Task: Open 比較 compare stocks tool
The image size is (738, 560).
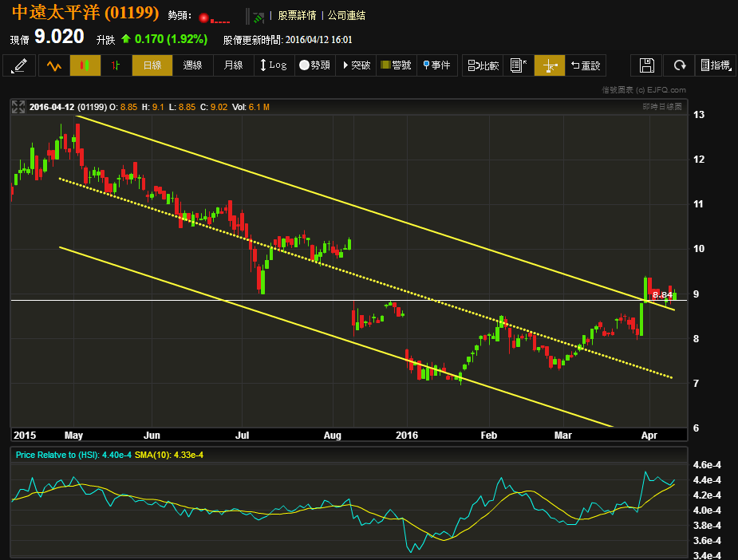Action: [483, 65]
